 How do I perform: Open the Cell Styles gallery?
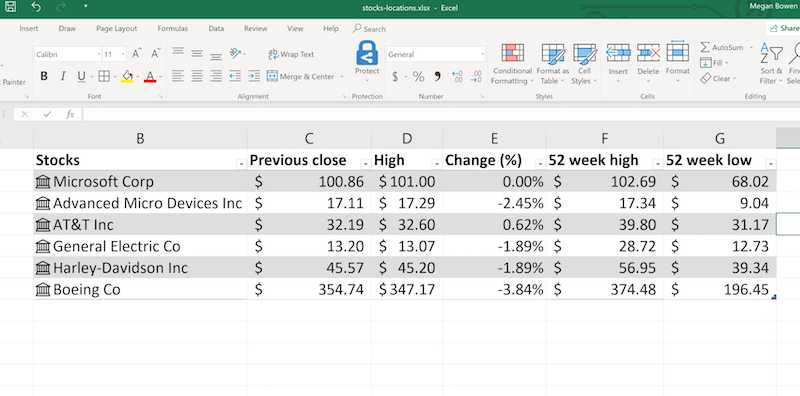point(585,64)
